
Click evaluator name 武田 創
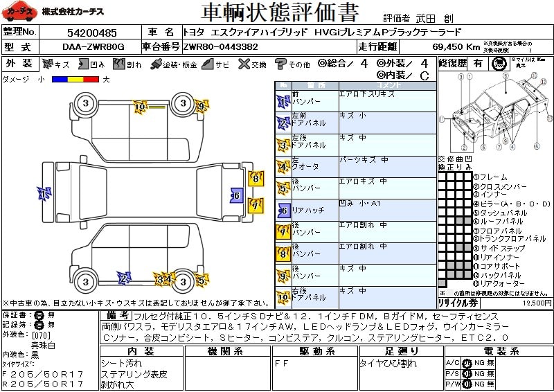pyautogui.click(x=435, y=19)
